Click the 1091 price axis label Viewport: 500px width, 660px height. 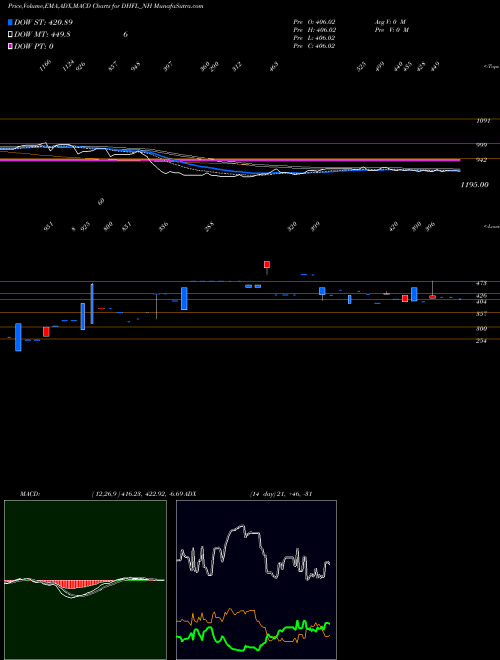[x=483, y=121]
